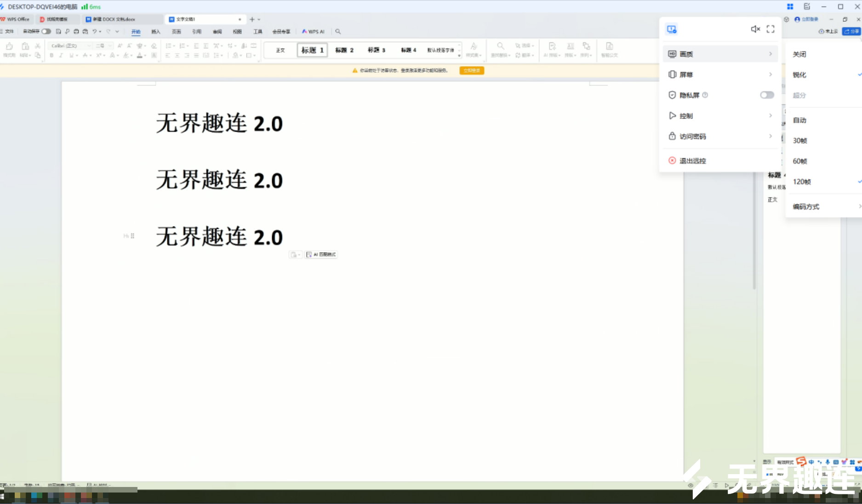862x504 pixels.
Task: Click the Italic formatting icon
Action: pos(61,56)
